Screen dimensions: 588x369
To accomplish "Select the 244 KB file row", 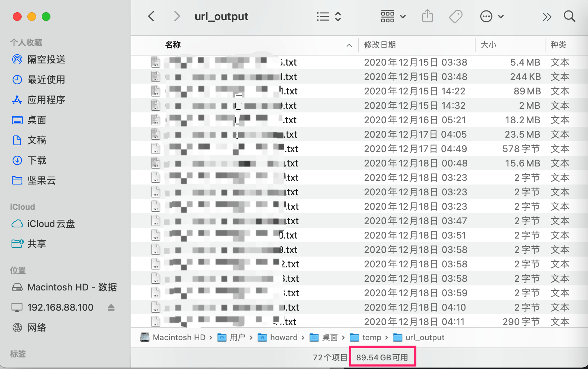I will (x=360, y=77).
